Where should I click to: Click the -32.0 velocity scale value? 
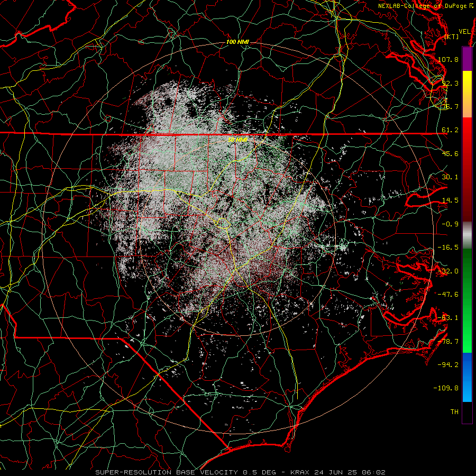point(448,271)
